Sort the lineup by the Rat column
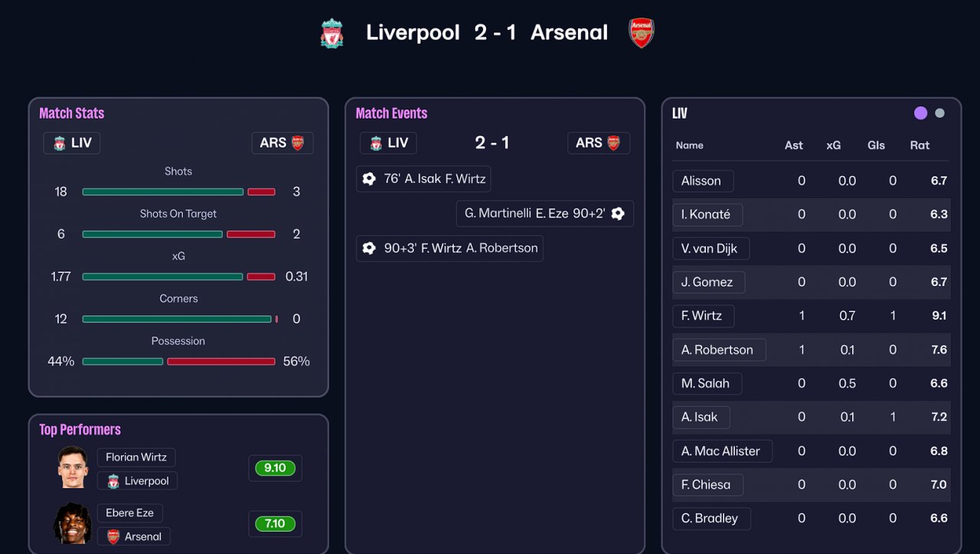This screenshot has width=980, height=554. click(x=920, y=145)
